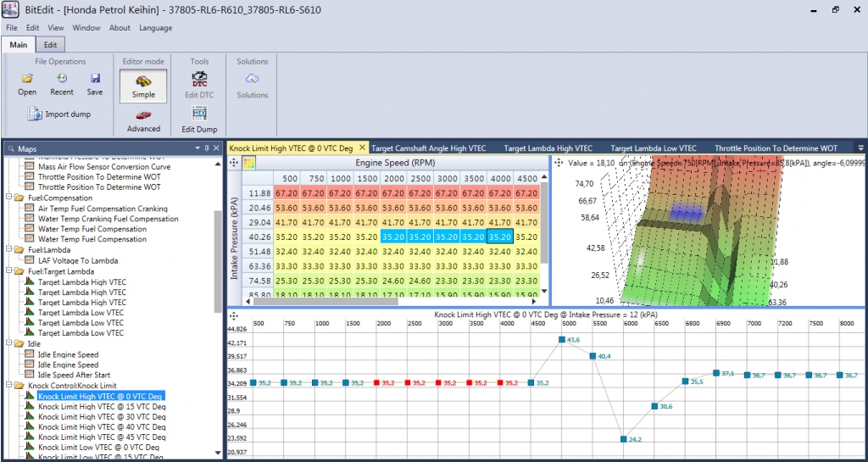Open the document tabs overflow dropdown
The height and width of the screenshot is (462, 868).
861,148
